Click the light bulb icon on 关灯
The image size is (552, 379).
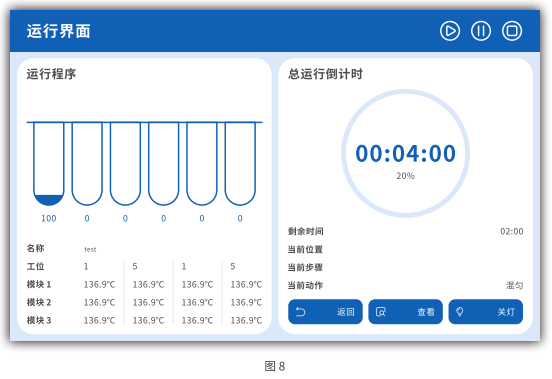tap(459, 312)
